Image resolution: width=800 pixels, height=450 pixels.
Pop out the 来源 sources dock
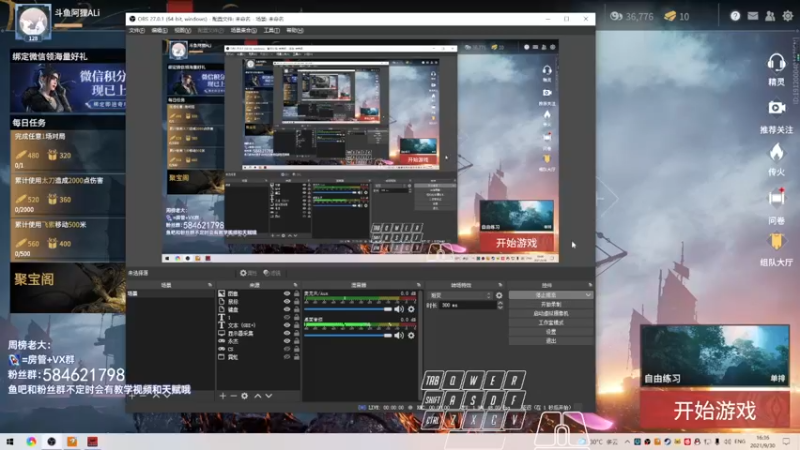click(295, 285)
